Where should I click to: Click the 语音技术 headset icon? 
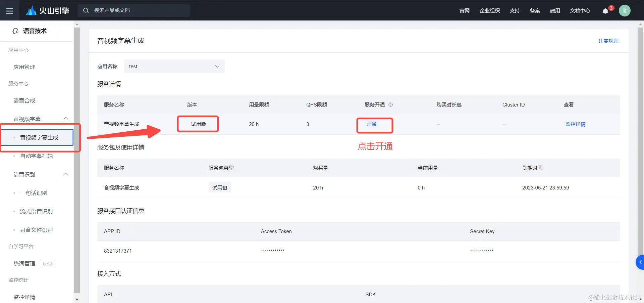pyautogui.click(x=15, y=31)
